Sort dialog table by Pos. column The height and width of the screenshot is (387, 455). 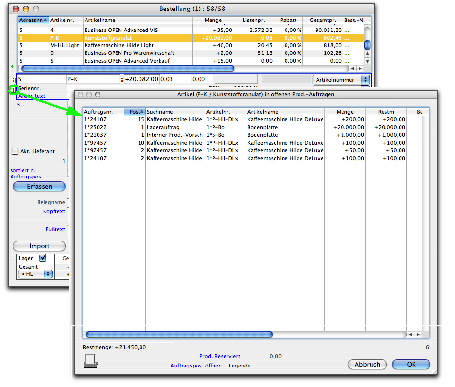click(x=134, y=112)
